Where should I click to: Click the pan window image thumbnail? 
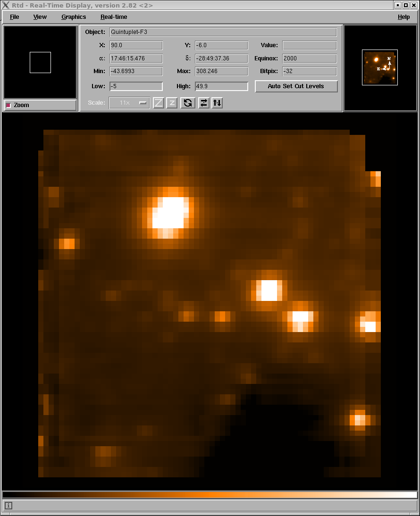pos(379,67)
